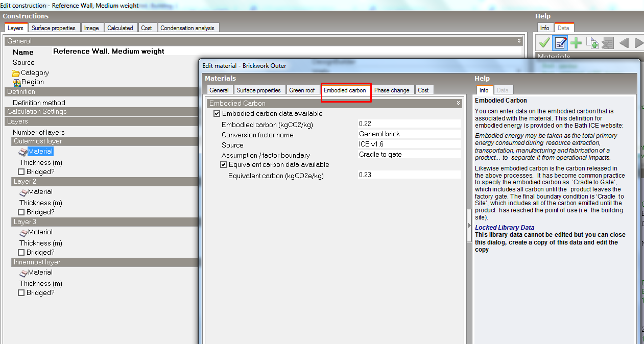644x344 pixels.
Task: Click the Cradle to gate boundary field
Action: click(410, 155)
